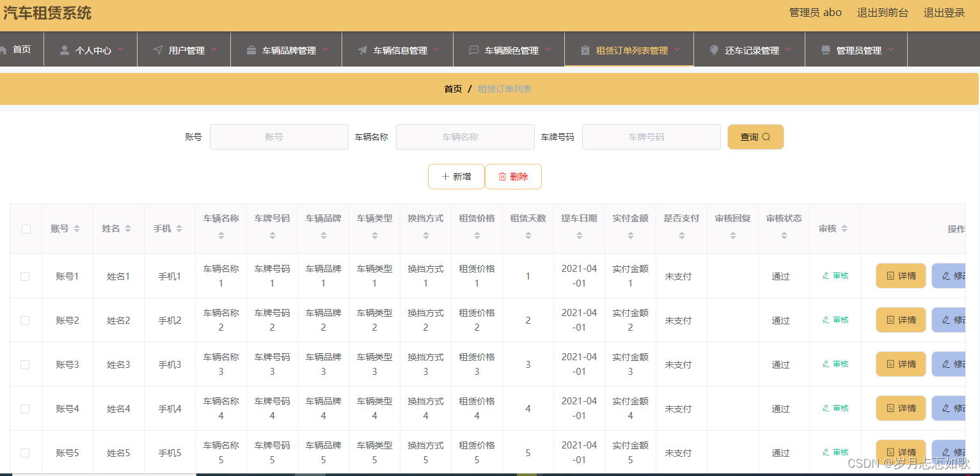
Task: Click the 姓名 column sort arrows
Action: click(128, 228)
